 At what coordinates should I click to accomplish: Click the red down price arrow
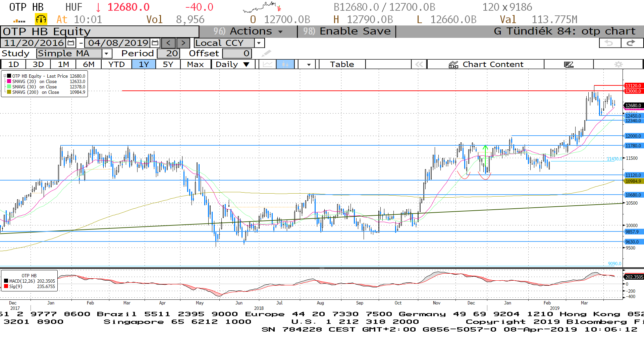tap(98, 7)
